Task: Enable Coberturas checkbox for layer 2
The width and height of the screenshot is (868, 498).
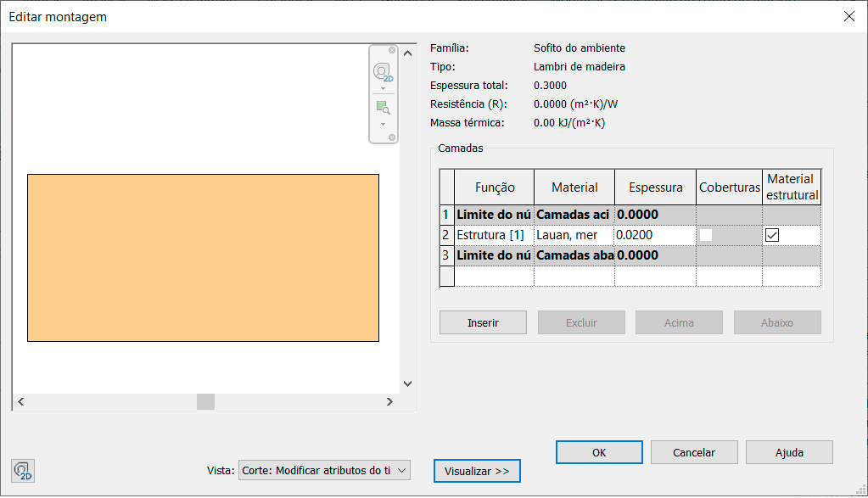Action: tap(706, 235)
